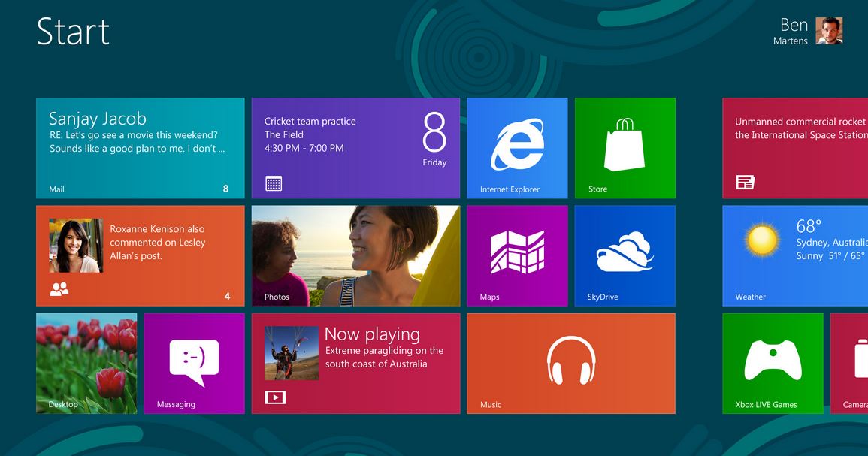Click the Weather tile label
Viewport: 868px width, 456px height.
[x=750, y=297]
